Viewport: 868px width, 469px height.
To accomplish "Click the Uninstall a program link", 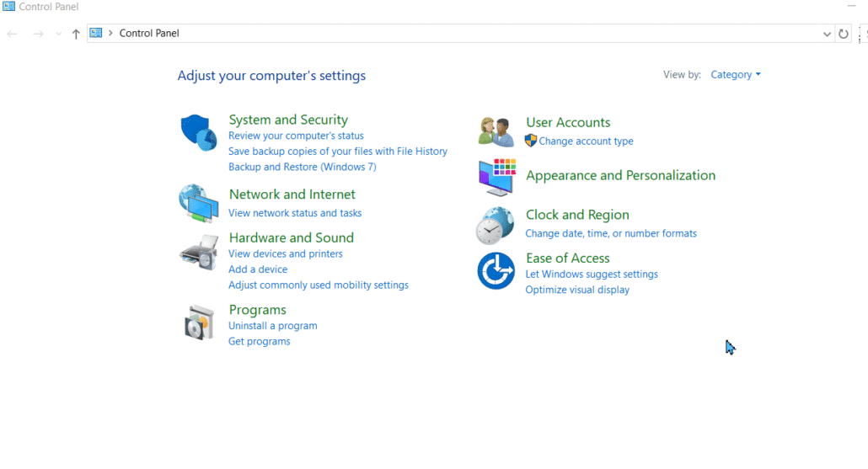I will pyautogui.click(x=273, y=326).
